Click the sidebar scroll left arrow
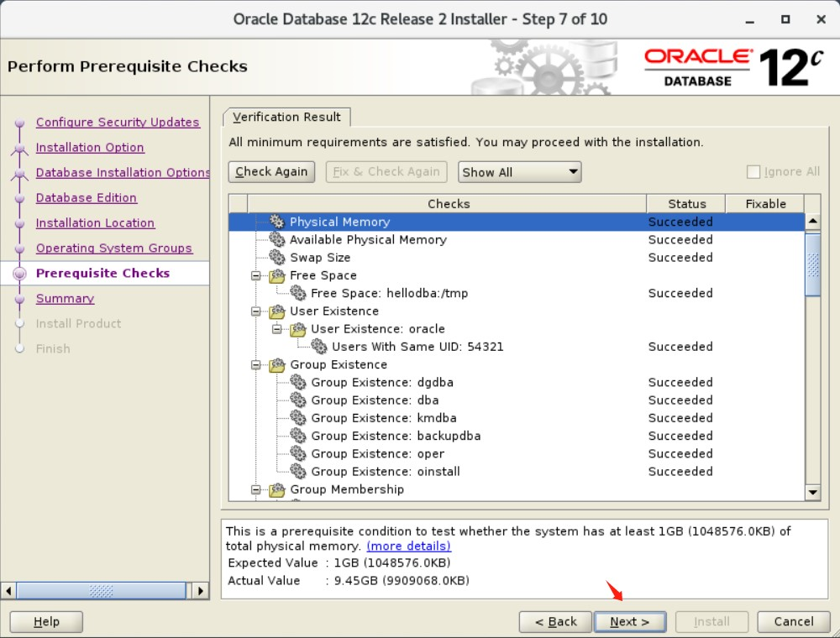Viewport: 840px width, 638px height. coord(8,591)
